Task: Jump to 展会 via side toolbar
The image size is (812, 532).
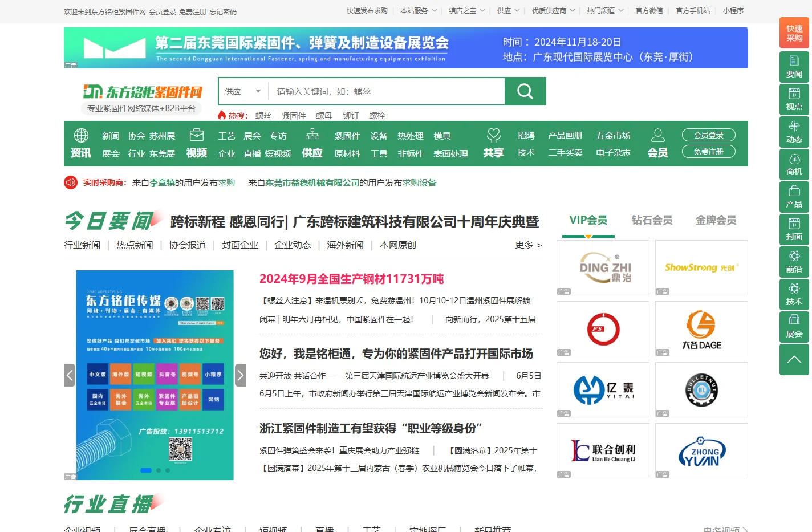Action: [x=794, y=327]
